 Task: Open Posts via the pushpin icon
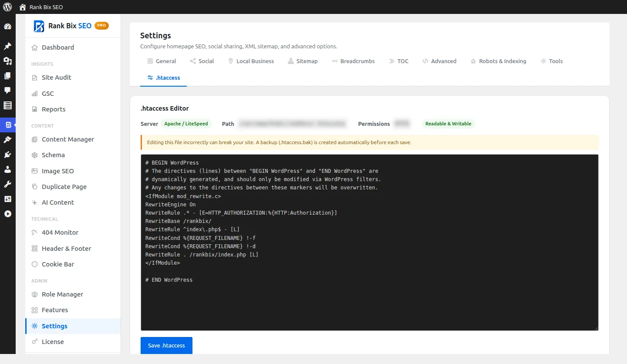coord(7,46)
